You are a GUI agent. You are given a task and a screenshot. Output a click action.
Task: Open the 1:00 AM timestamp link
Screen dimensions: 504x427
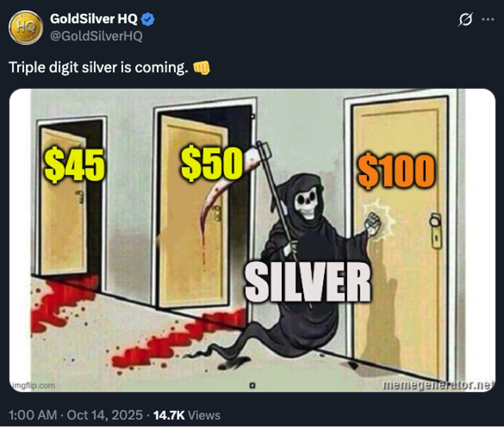point(33,415)
